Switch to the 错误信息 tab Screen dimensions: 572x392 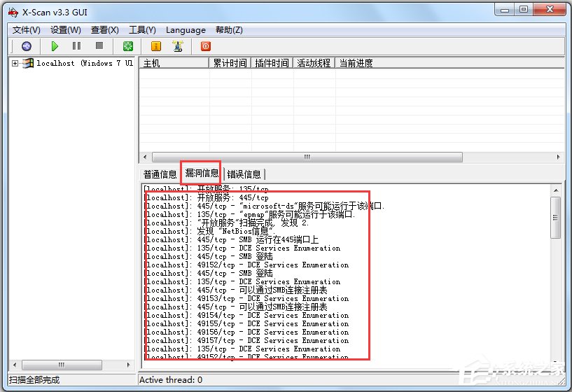[x=244, y=174]
